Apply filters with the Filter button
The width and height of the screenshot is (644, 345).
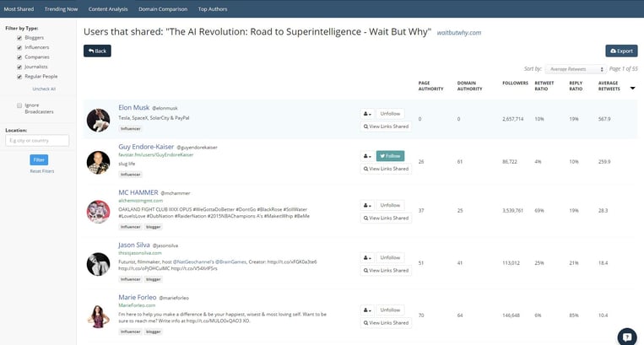click(39, 159)
